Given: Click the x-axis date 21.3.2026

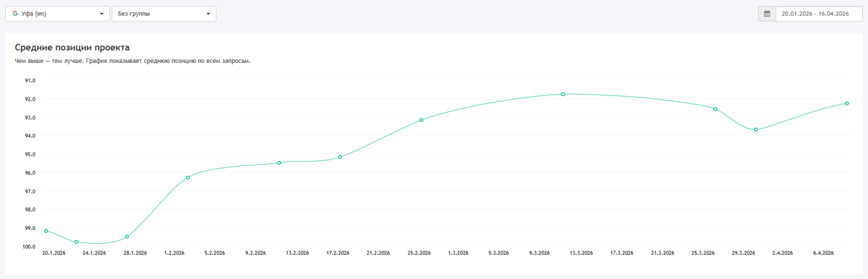Looking at the screenshot, I should (662, 253).
